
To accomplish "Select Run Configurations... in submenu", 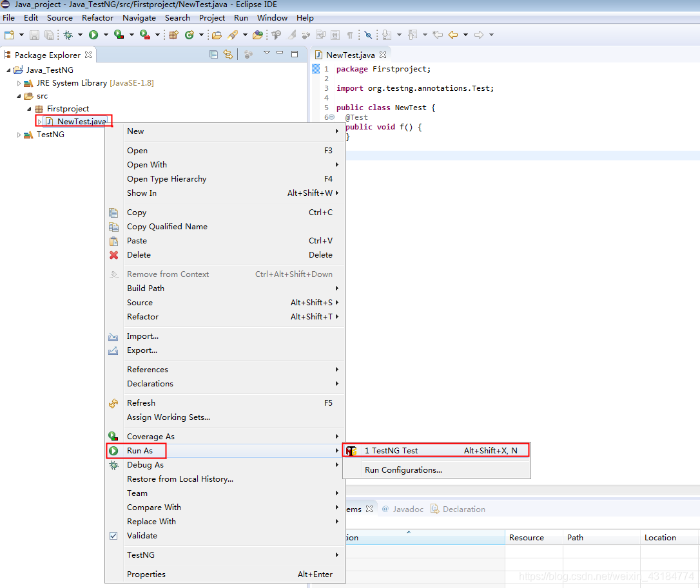I will [436, 469].
